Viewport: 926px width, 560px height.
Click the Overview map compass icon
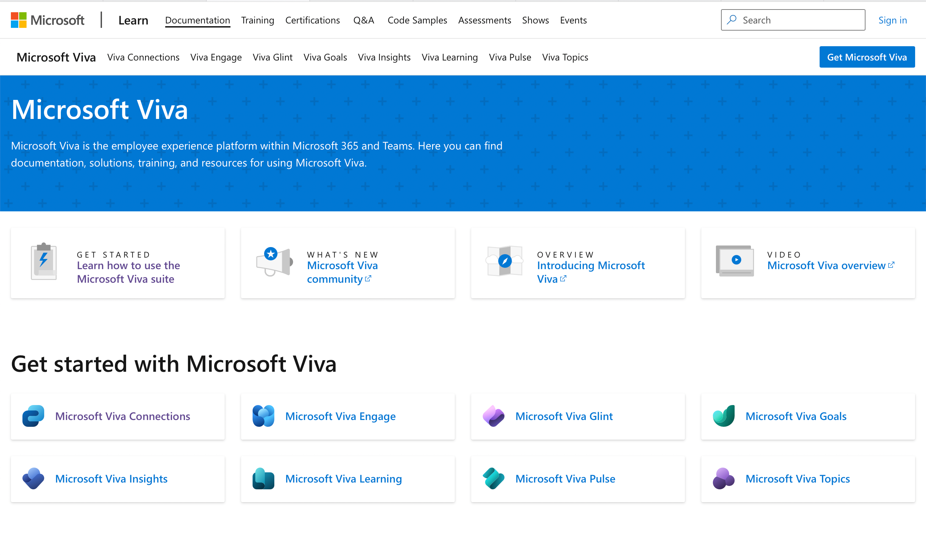(504, 261)
